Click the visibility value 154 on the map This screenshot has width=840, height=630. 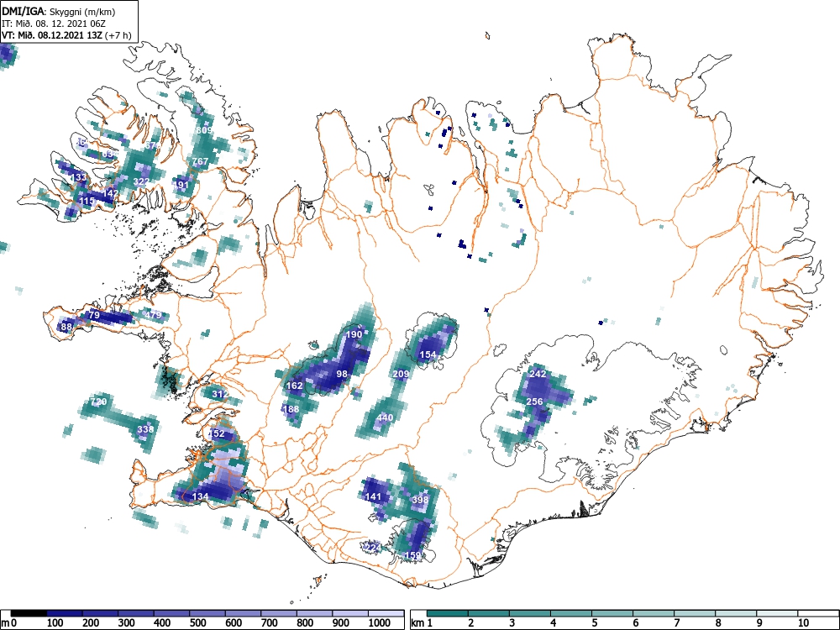428,354
